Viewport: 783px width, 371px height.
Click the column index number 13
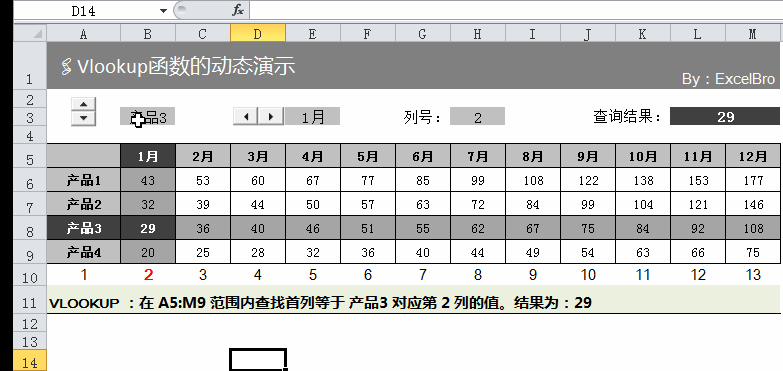click(753, 275)
